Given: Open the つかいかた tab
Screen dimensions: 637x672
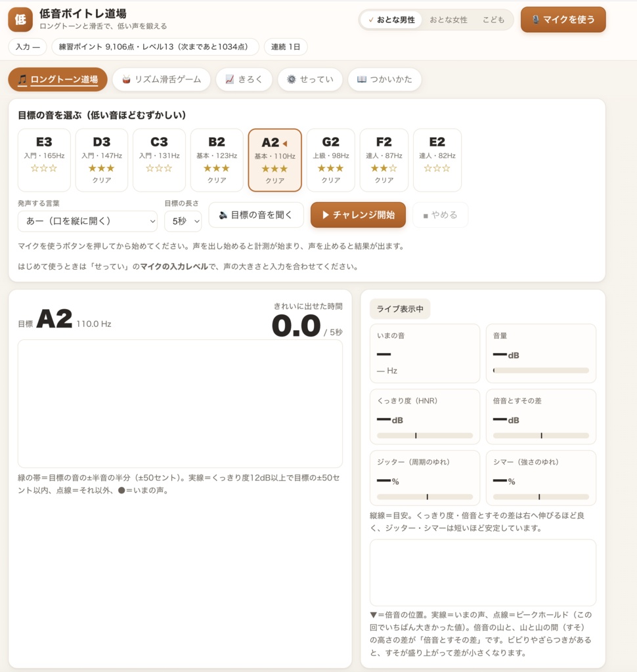Looking at the screenshot, I should tap(385, 79).
